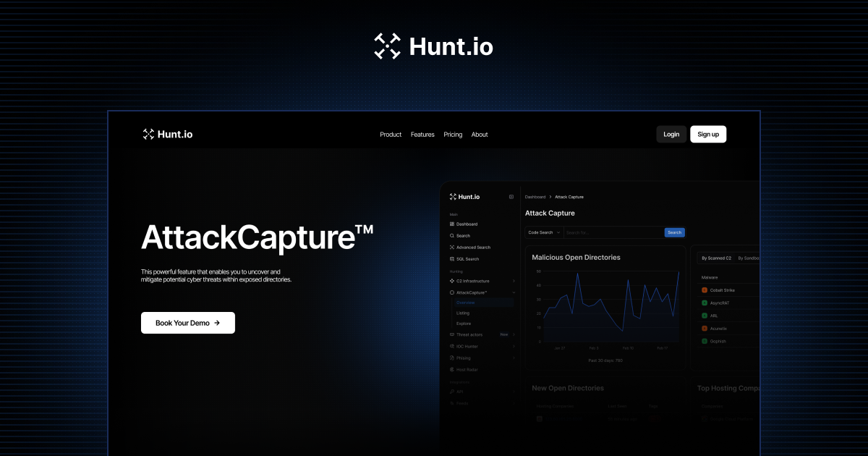Switch to the By Scanned C2 tab
The height and width of the screenshot is (456, 868).
click(716, 258)
